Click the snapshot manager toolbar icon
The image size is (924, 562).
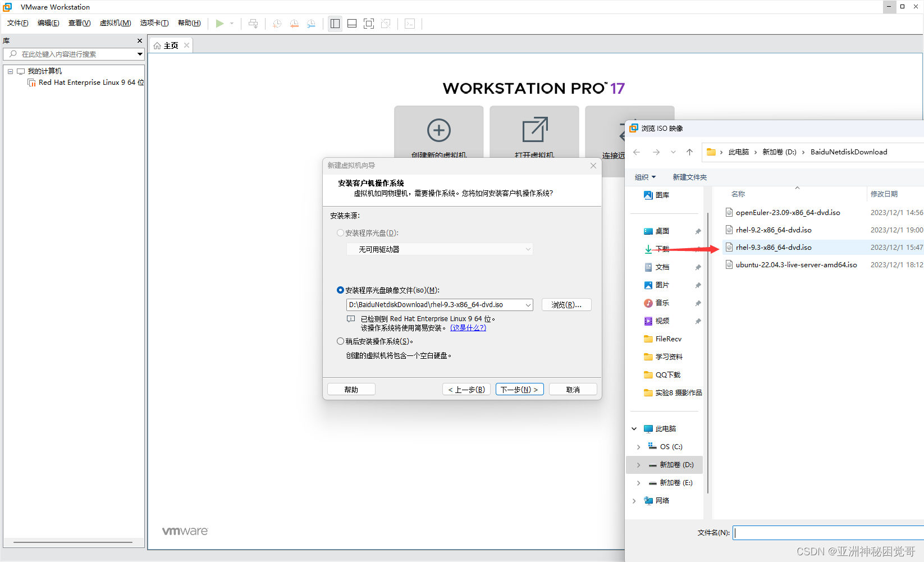[311, 24]
